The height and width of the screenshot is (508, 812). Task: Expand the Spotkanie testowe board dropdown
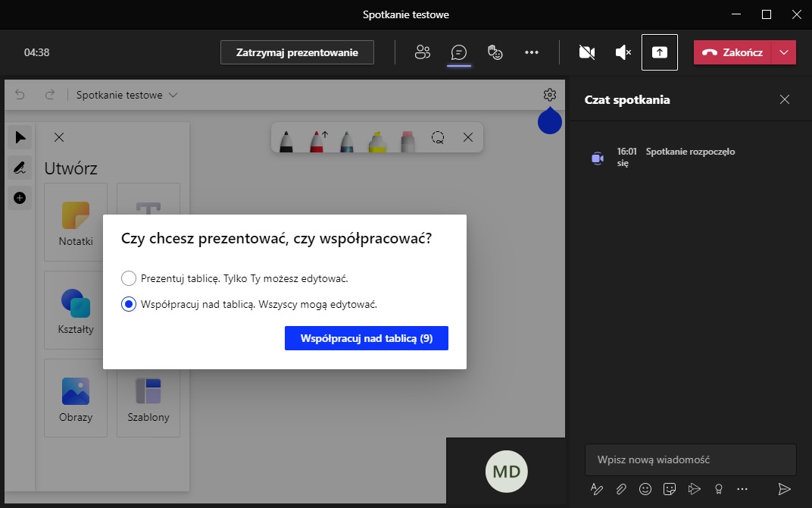(x=173, y=96)
